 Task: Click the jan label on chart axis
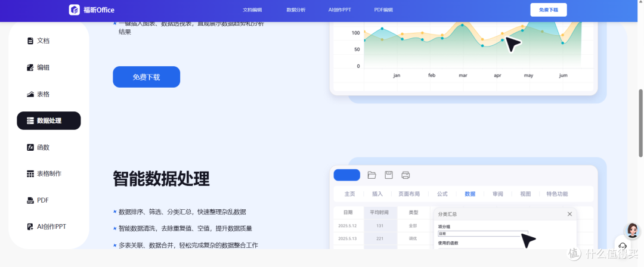397,76
